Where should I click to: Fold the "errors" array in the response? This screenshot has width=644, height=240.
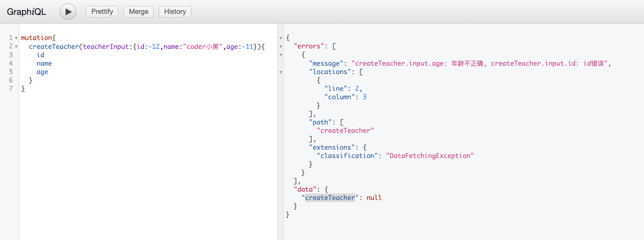(x=281, y=47)
